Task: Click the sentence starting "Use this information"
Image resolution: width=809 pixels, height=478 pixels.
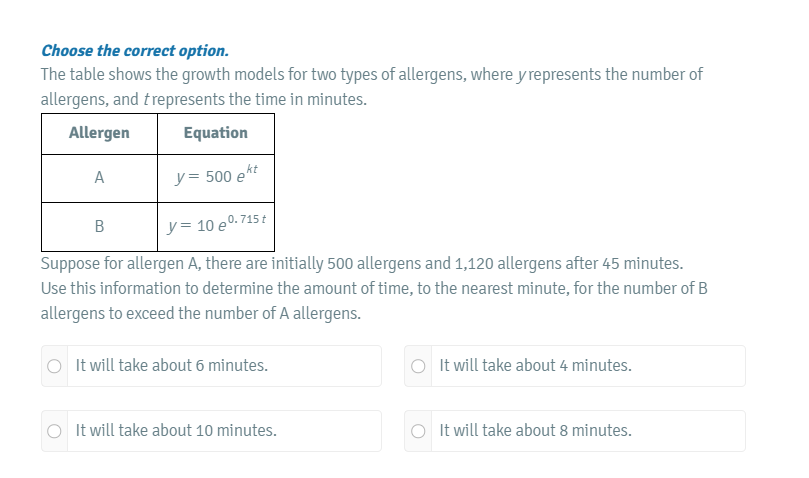Action: (374, 289)
